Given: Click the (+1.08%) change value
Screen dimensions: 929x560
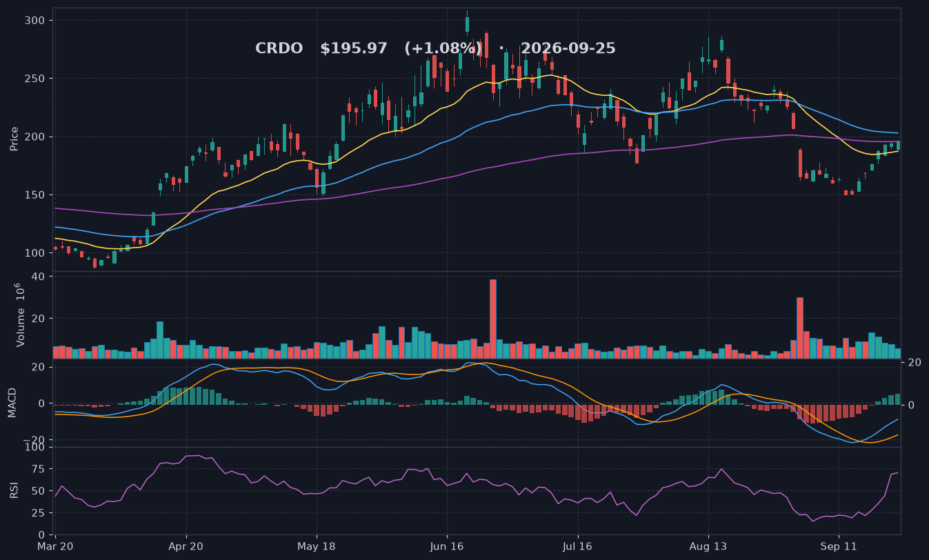Looking at the screenshot, I should coord(443,49).
